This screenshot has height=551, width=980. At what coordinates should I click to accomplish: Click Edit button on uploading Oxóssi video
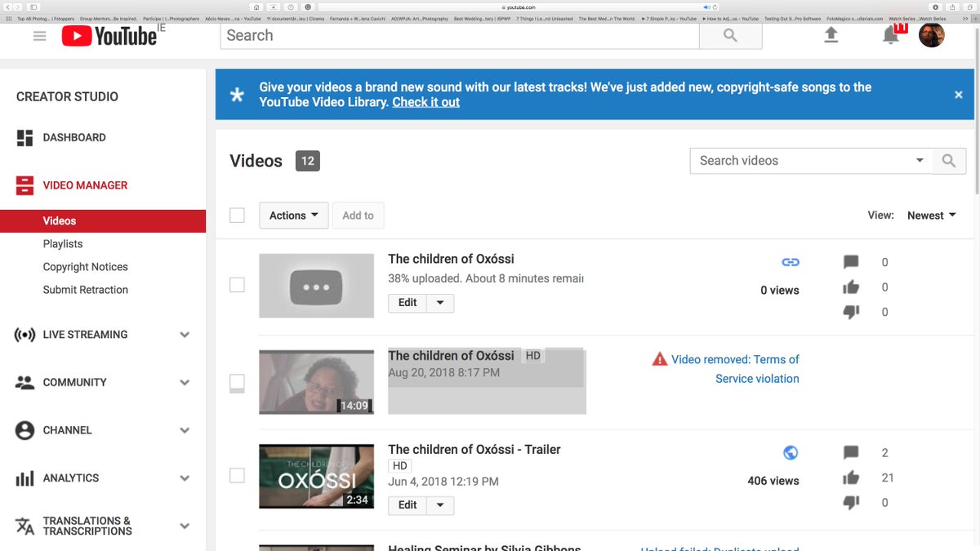[408, 303]
